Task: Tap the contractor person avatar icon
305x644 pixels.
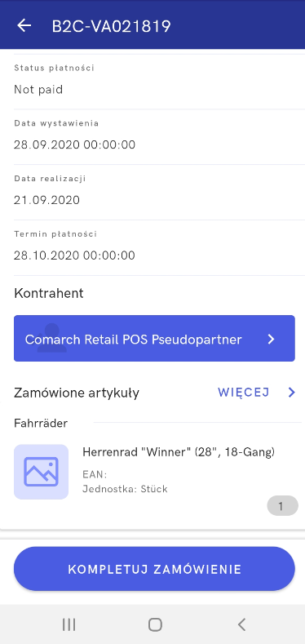Action: pyautogui.click(x=51, y=338)
